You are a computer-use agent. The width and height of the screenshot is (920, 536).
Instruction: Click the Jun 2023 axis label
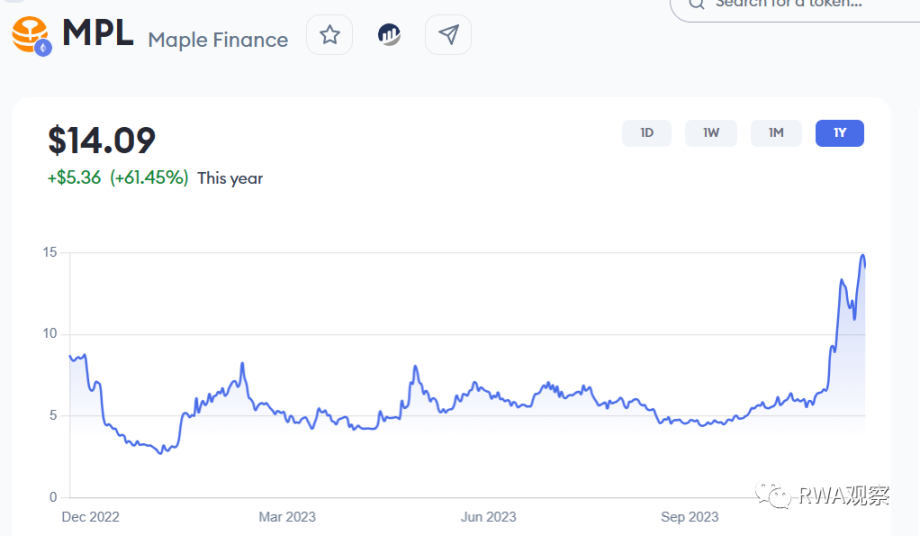click(488, 517)
